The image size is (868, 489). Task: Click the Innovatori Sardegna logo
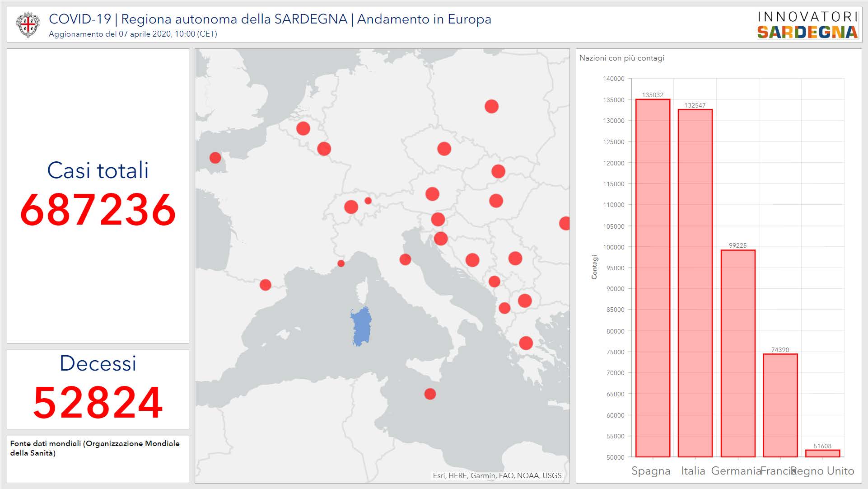pyautogui.click(x=807, y=25)
